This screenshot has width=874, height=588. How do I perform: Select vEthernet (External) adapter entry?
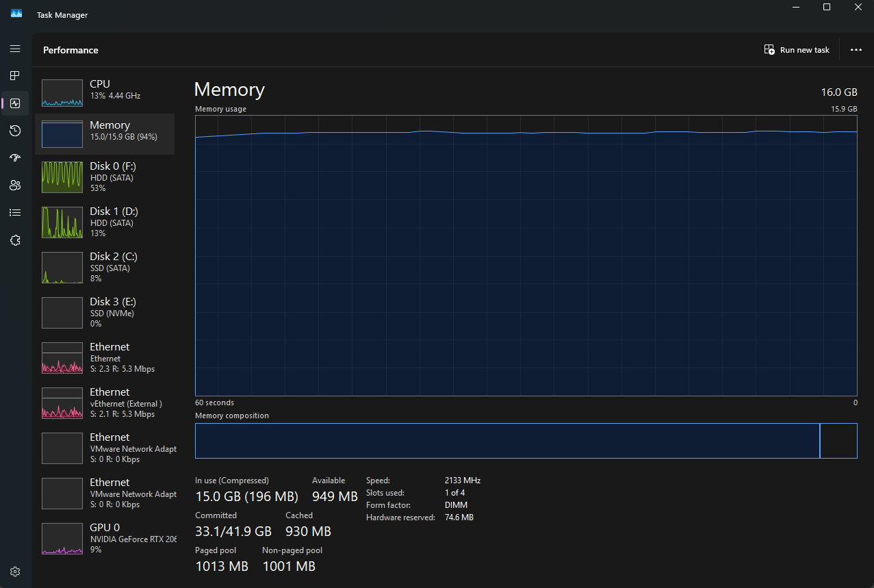click(105, 404)
